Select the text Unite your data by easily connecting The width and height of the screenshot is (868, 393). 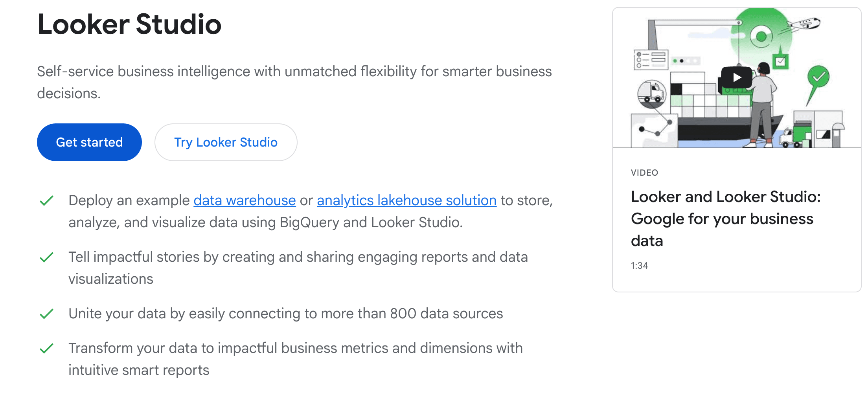[x=184, y=314]
